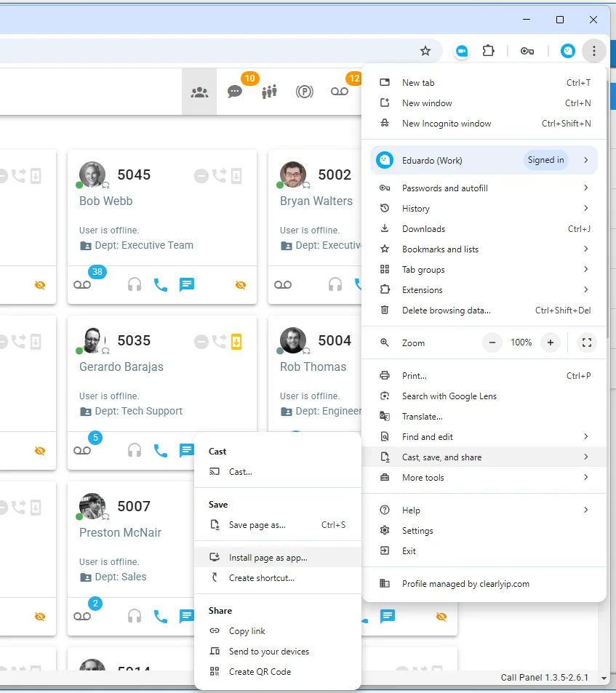
Task: Open the parking lot (P) icon
Action: (x=305, y=92)
